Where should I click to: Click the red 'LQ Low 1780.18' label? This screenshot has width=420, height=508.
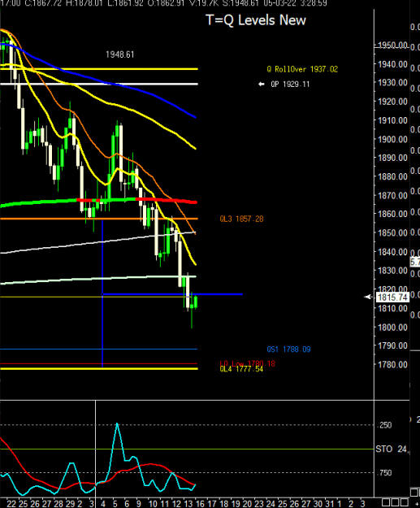248,363
